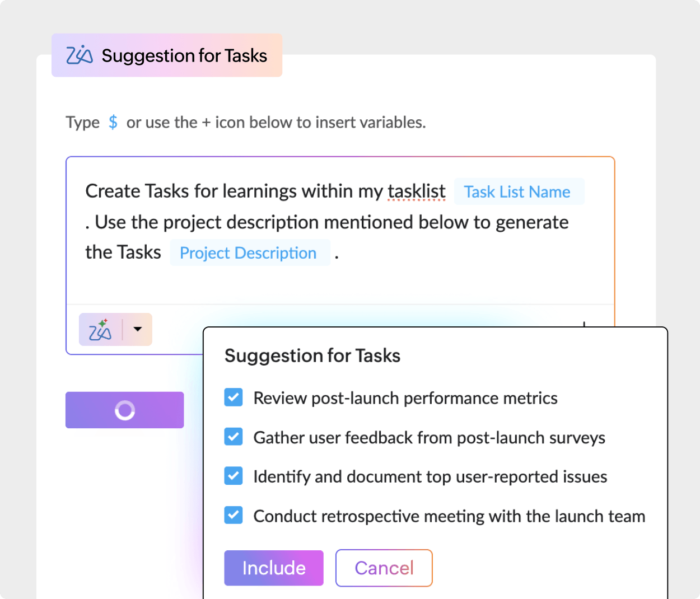Click the Suggestion for Tasks dialog title

pyautogui.click(x=312, y=355)
